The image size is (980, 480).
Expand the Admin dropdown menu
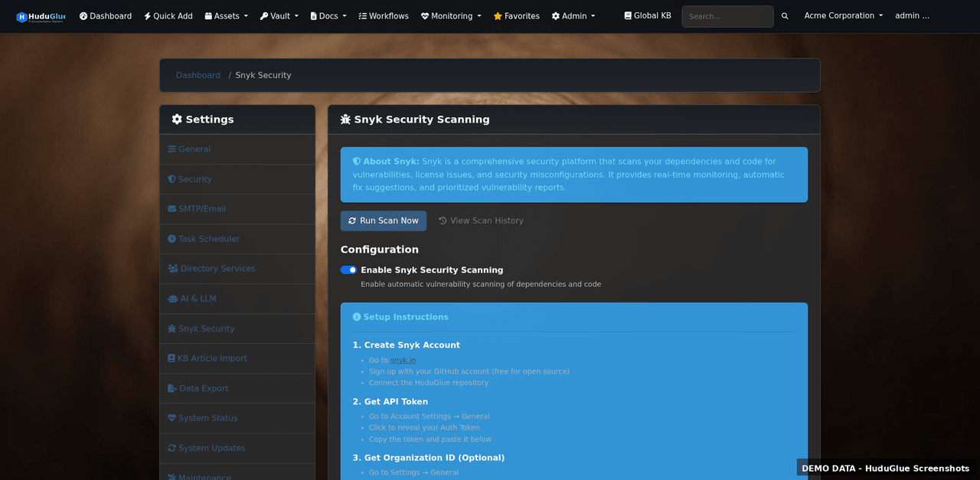(573, 16)
